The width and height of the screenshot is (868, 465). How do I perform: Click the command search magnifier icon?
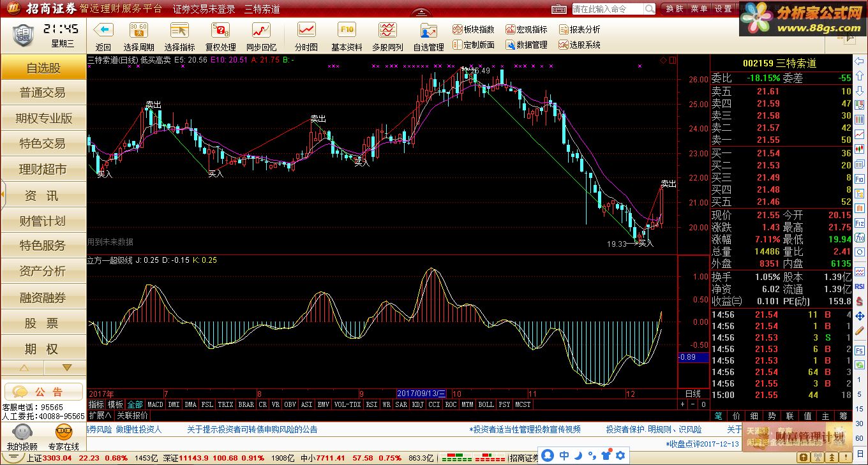(x=649, y=9)
